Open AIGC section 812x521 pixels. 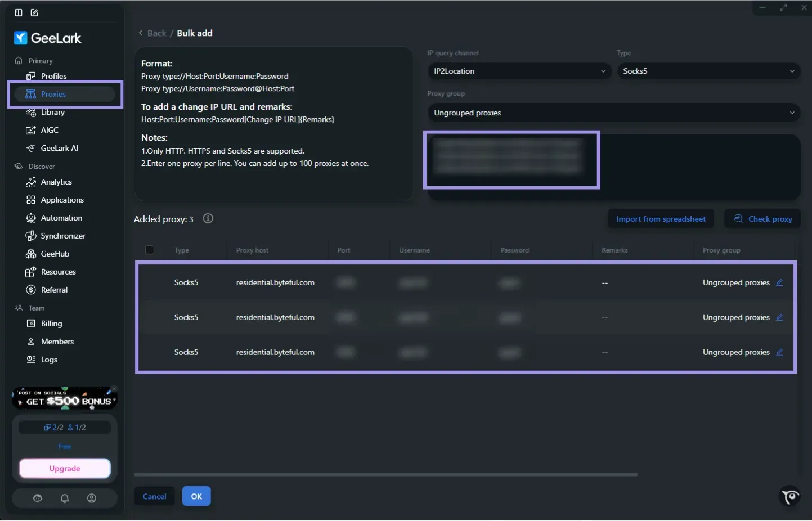pyautogui.click(x=50, y=130)
